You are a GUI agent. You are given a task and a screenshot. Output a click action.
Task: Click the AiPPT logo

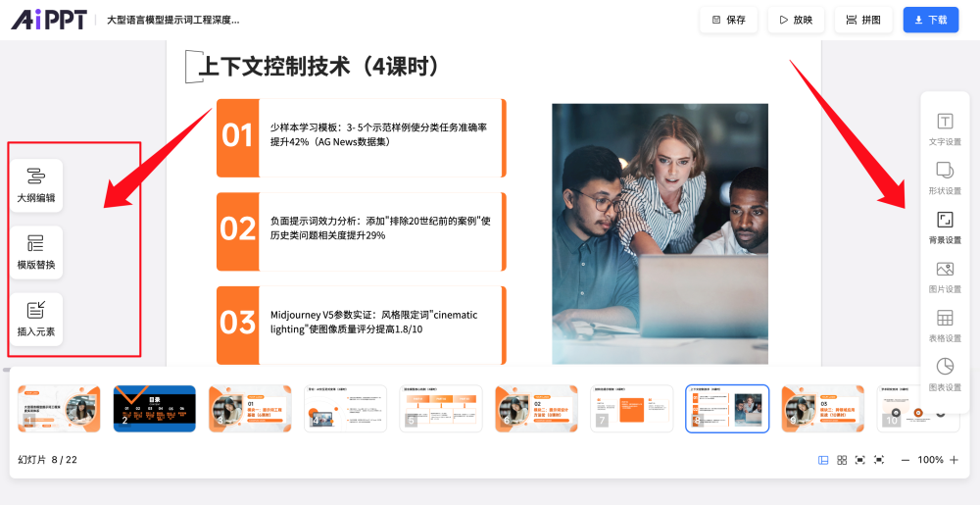[x=49, y=20]
